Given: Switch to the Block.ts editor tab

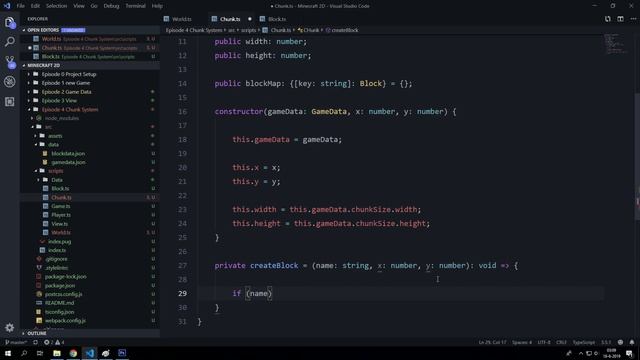Looking at the screenshot, I should (277, 19).
